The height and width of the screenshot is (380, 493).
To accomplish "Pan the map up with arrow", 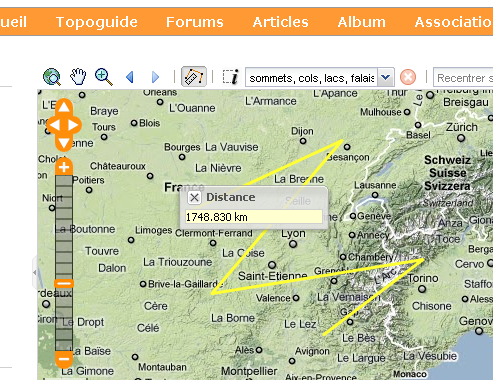I will (x=64, y=107).
